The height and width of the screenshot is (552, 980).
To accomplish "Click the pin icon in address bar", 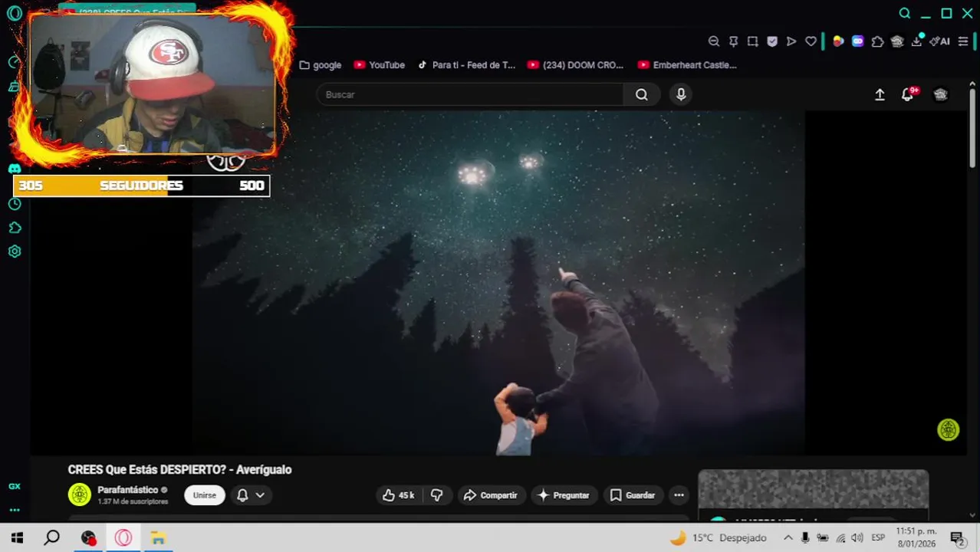I will coord(733,41).
